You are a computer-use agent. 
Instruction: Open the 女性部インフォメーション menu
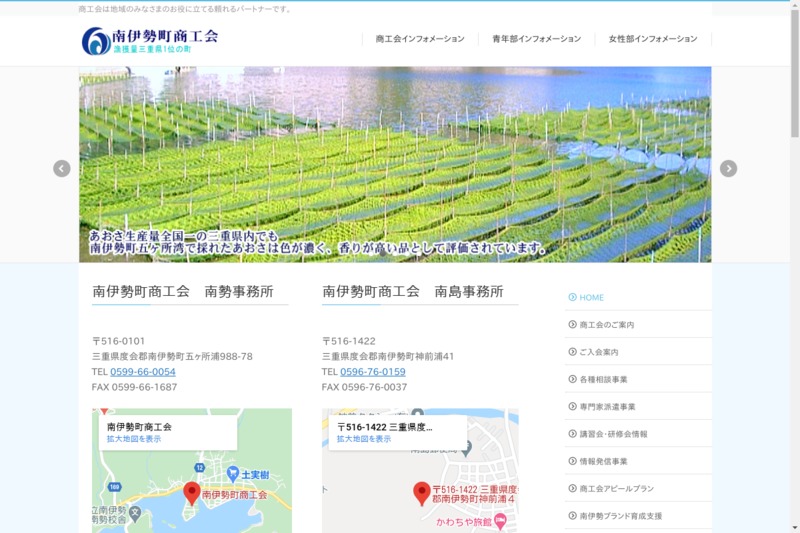[652, 39]
